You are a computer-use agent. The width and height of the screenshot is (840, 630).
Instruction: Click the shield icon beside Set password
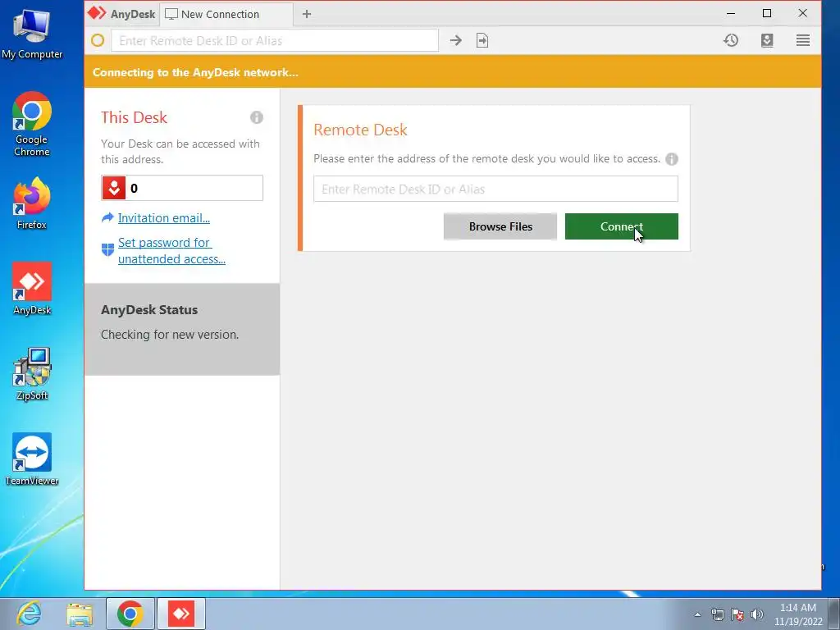tap(107, 249)
